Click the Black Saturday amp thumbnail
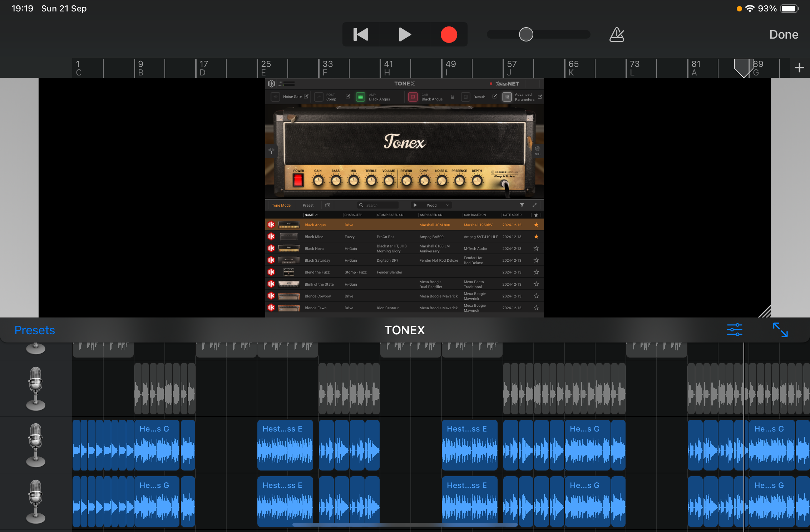 [x=289, y=260]
